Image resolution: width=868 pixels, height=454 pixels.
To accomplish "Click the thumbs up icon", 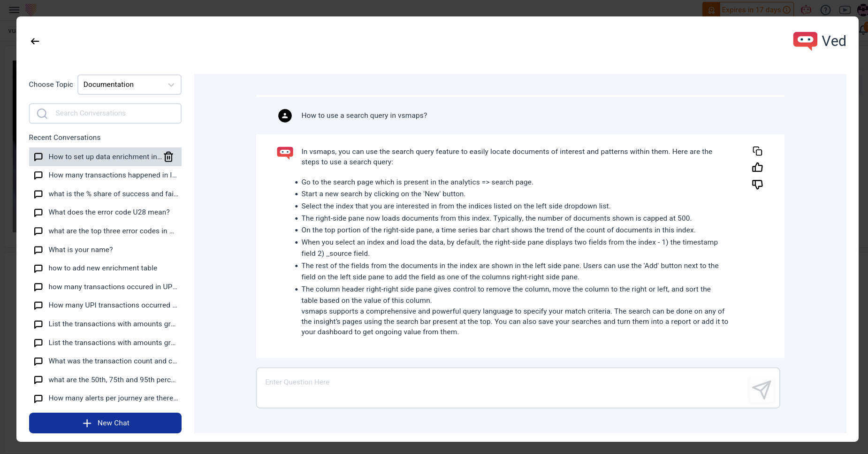I will [x=757, y=168].
